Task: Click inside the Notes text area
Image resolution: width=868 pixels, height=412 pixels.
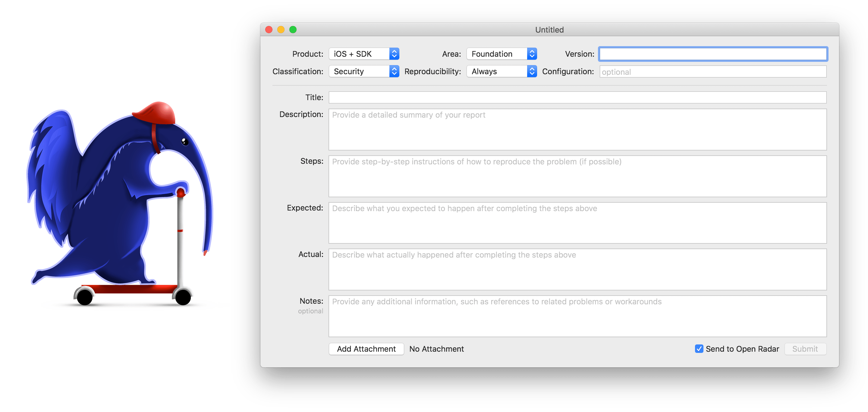Action: click(577, 316)
